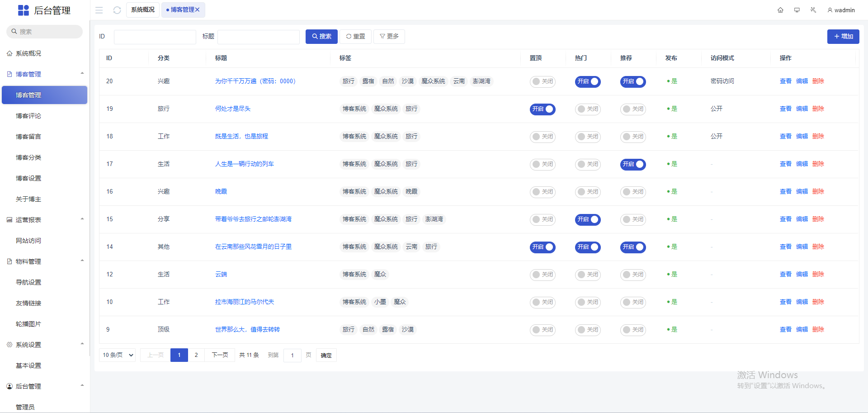
Task: Refresh the page using the reload icon
Action: pyautogui.click(x=117, y=10)
